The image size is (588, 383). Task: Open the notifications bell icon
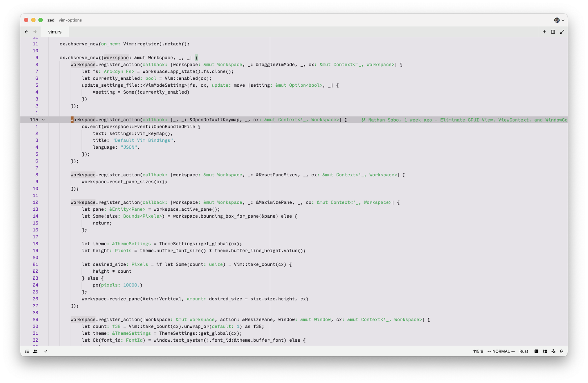click(562, 351)
